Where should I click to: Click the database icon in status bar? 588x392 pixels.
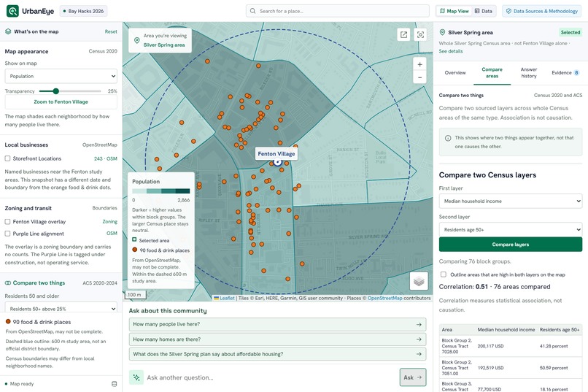(x=115, y=384)
